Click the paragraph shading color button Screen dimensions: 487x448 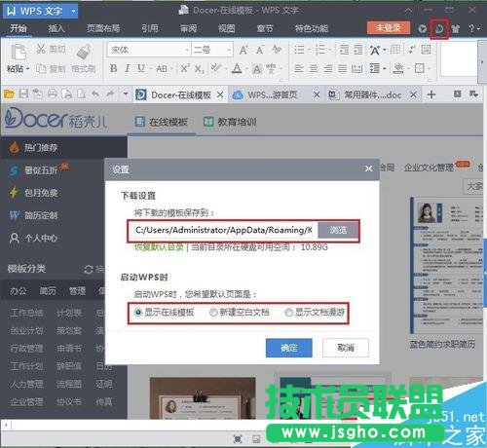pyautogui.click(x=398, y=68)
